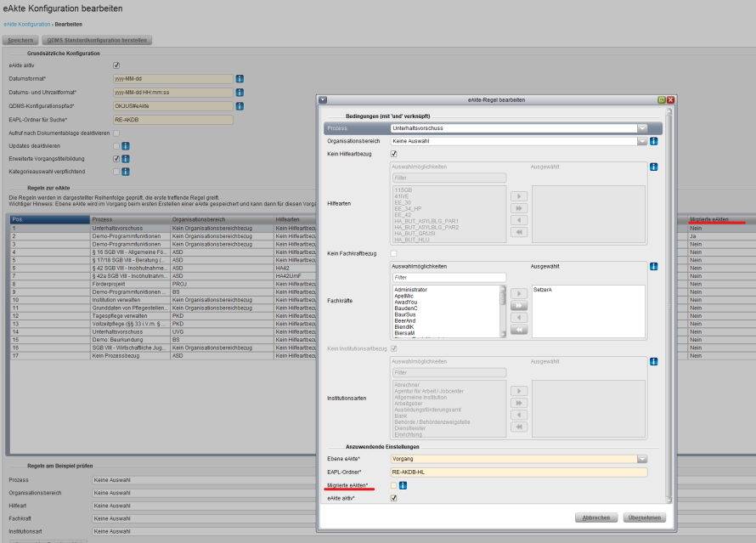Open the dialog title bar menu arrow
This screenshot has height=543, width=756.
pyautogui.click(x=323, y=99)
